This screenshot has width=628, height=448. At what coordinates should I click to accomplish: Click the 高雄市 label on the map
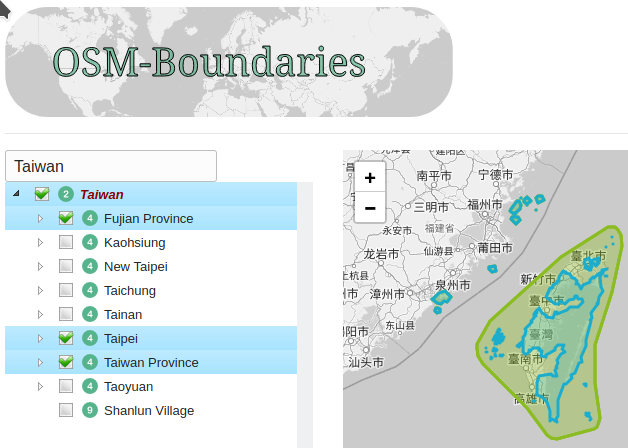[x=531, y=398]
